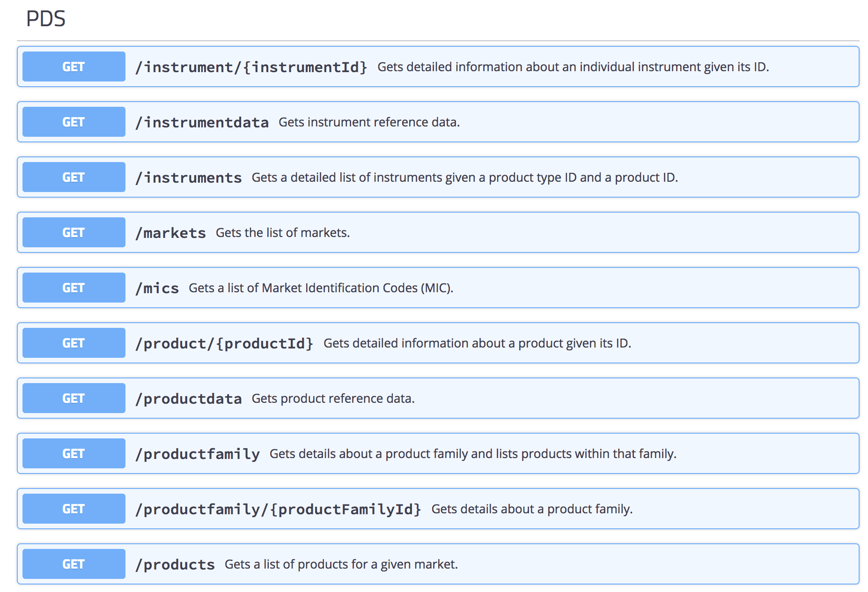Click the GET badge for /productfamily

pos(73,453)
